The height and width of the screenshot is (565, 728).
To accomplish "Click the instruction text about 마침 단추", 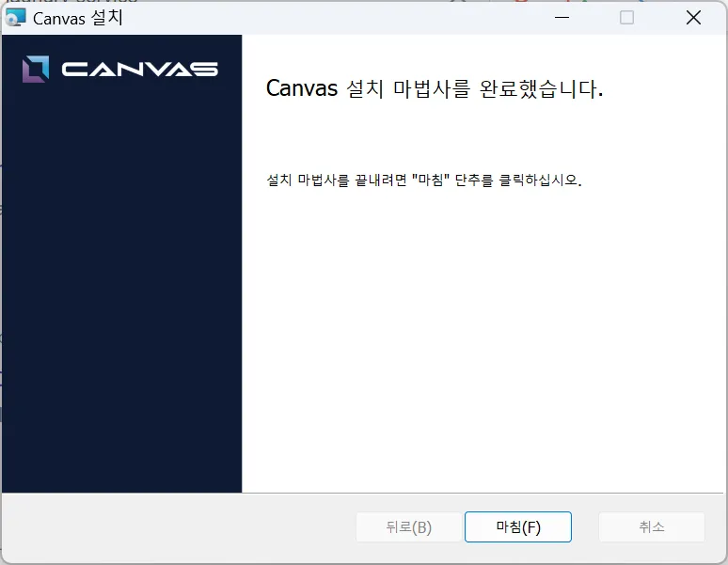I will click(424, 180).
